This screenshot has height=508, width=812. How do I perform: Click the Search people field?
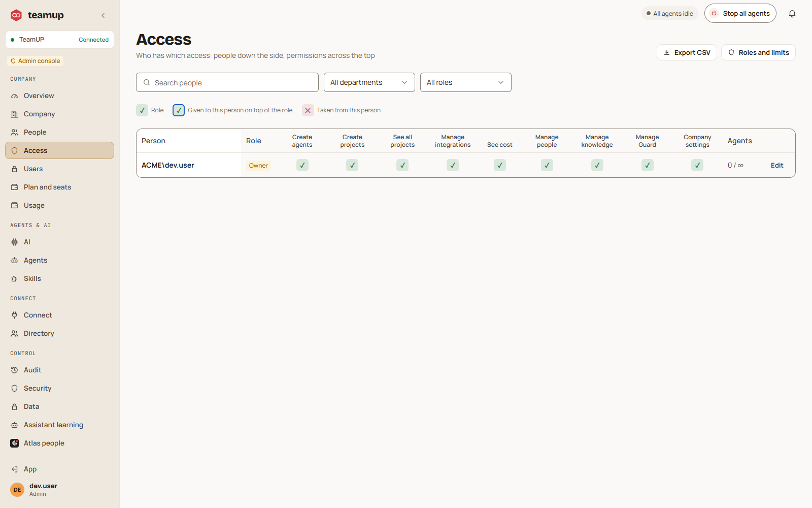pyautogui.click(x=227, y=82)
